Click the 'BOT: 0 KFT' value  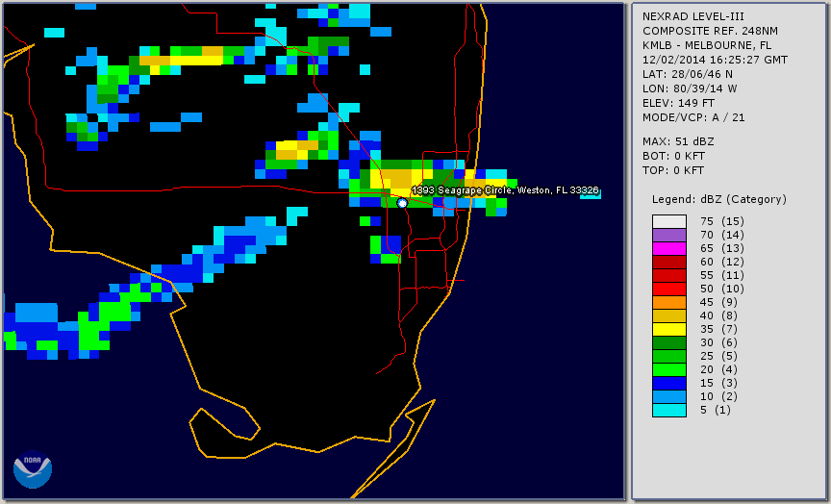tap(673, 156)
